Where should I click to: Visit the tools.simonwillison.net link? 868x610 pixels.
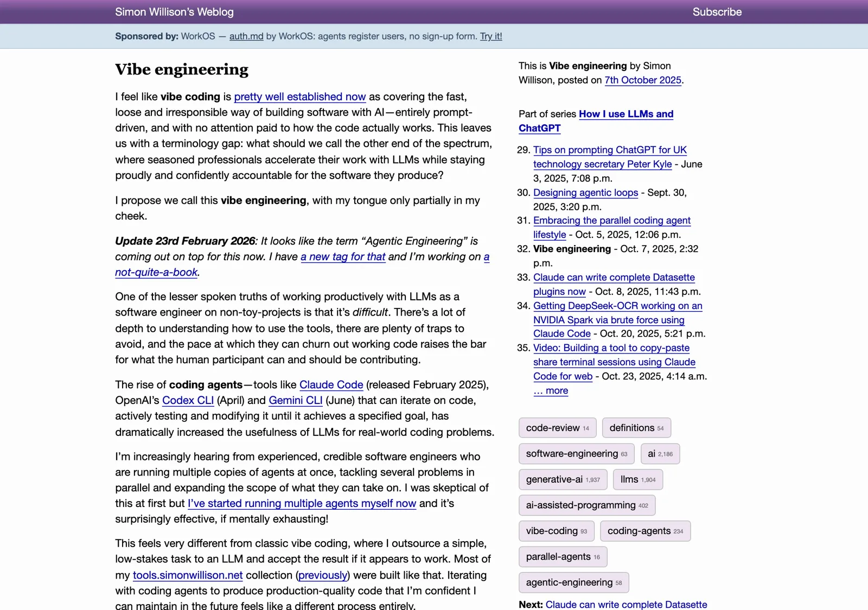pyautogui.click(x=188, y=575)
